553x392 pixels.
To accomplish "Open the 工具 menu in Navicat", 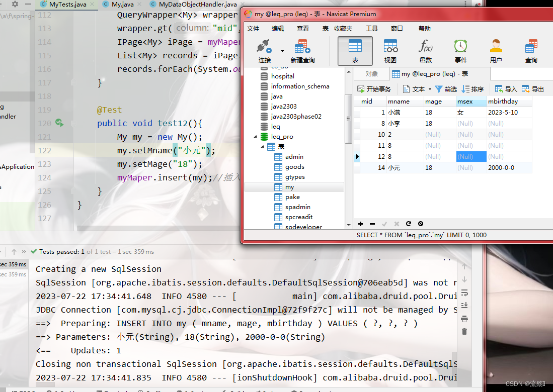I will pos(372,28).
